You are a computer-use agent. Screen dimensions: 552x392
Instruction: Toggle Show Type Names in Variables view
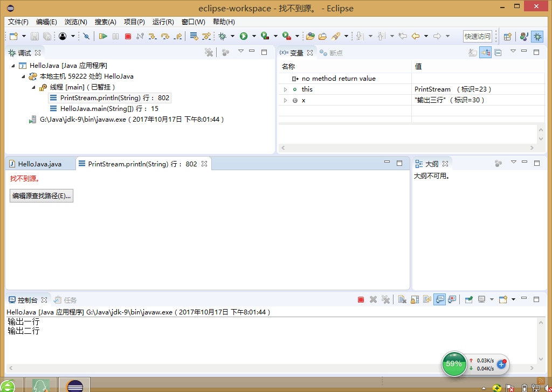pyautogui.click(x=473, y=53)
